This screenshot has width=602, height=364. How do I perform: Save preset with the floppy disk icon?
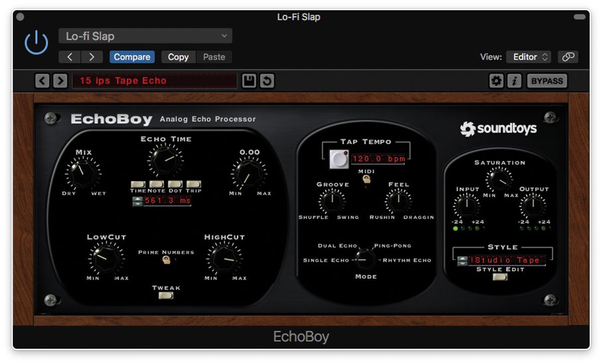pyautogui.click(x=249, y=81)
